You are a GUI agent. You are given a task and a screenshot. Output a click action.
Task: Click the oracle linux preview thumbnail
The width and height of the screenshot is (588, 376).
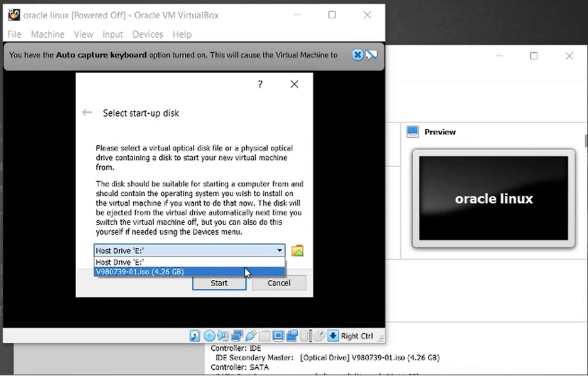click(493, 199)
